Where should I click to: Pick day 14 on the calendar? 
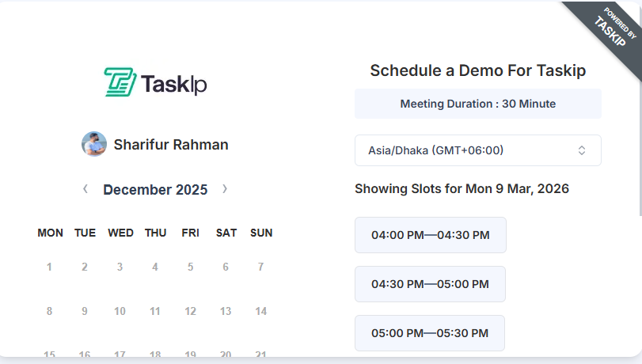[260, 312]
